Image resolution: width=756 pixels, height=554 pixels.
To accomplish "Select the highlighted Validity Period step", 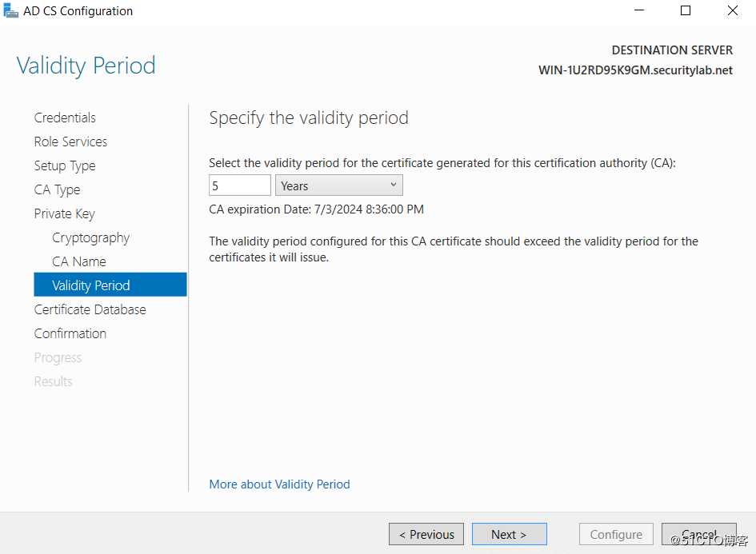I will click(110, 285).
